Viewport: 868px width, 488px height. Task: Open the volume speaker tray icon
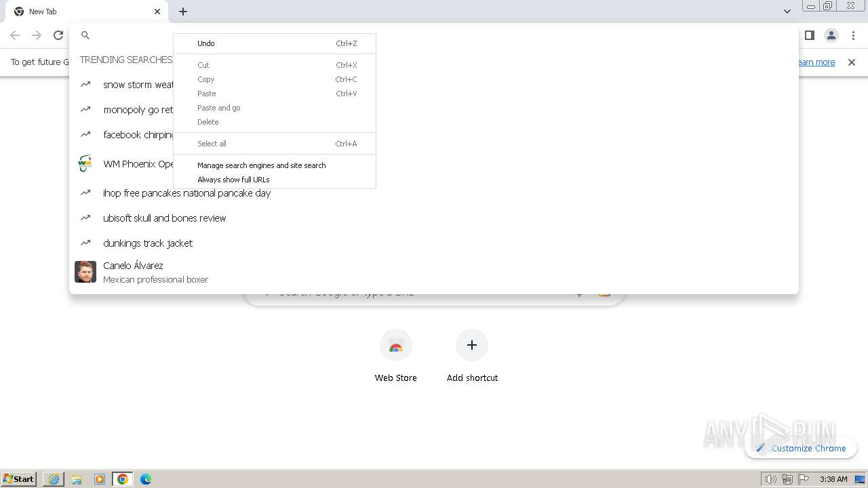[x=770, y=479]
